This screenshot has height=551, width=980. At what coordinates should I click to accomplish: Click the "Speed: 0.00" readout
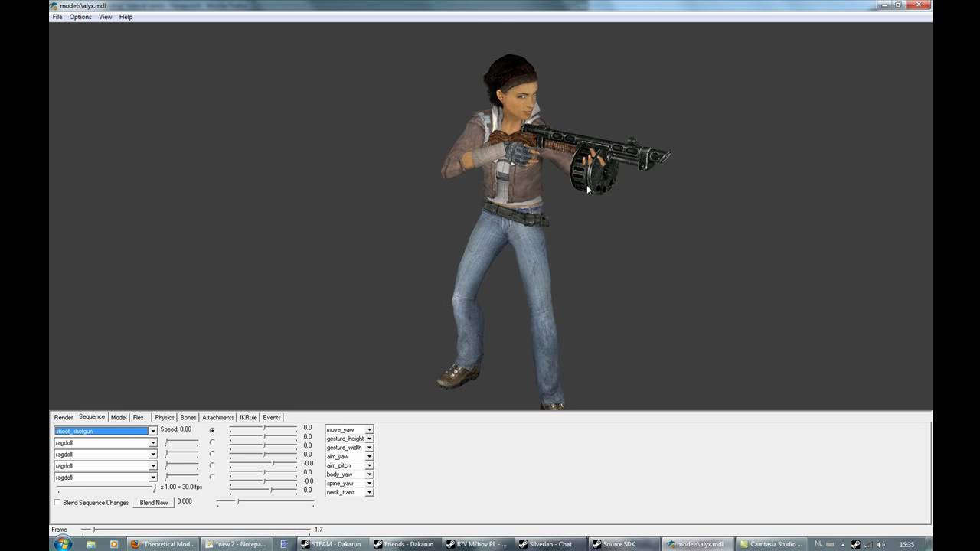pyautogui.click(x=176, y=429)
